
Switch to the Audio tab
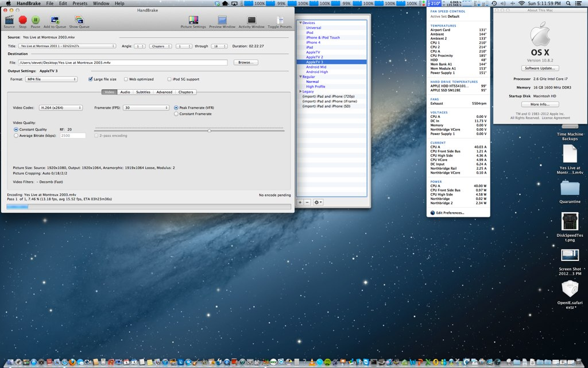pyautogui.click(x=125, y=92)
